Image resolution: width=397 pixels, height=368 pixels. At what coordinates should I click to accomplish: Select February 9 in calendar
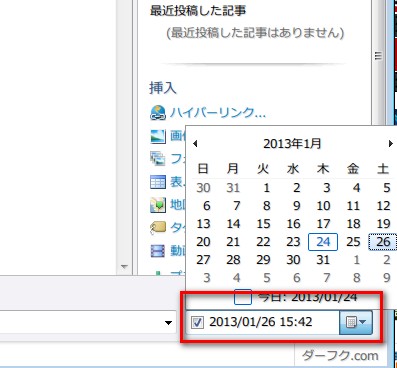tap(386, 278)
